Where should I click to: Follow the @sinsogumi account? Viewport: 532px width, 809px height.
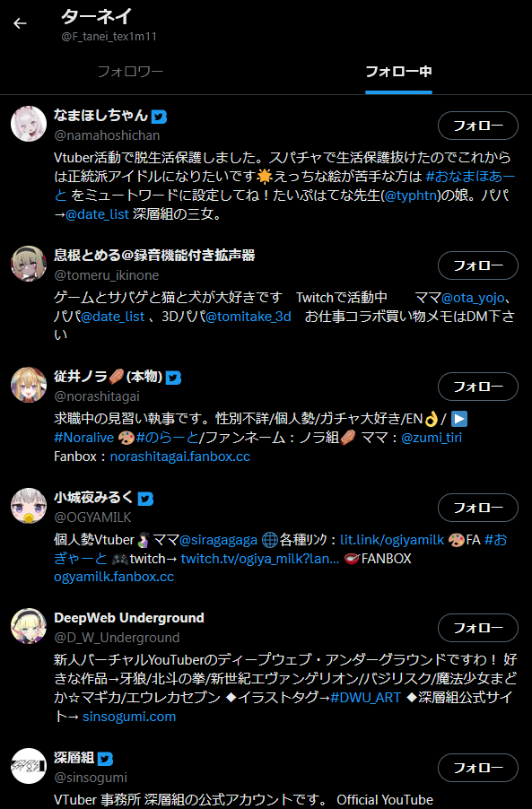coord(478,768)
